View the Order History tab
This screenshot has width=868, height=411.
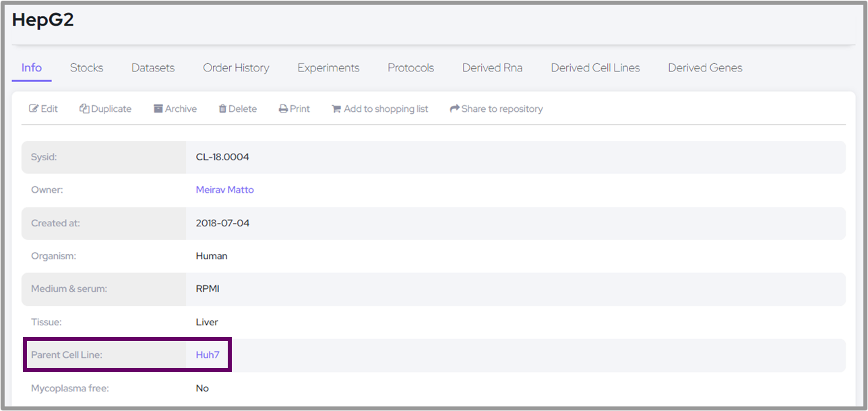(x=236, y=68)
